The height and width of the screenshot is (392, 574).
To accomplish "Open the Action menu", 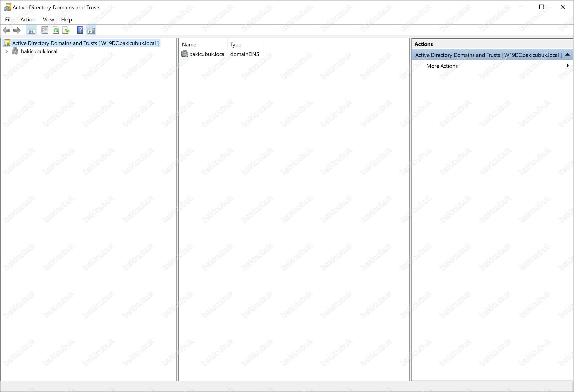I will click(x=28, y=20).
